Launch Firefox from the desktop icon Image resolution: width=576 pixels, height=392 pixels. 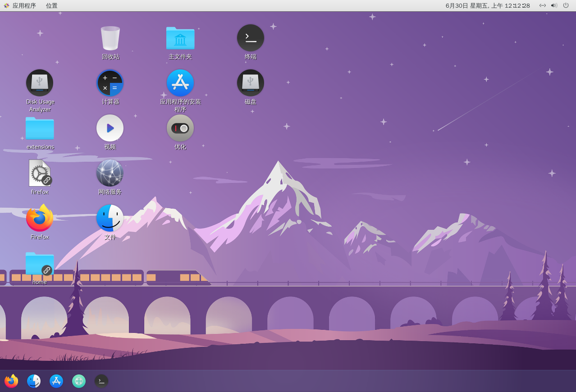tap(40, 218)
